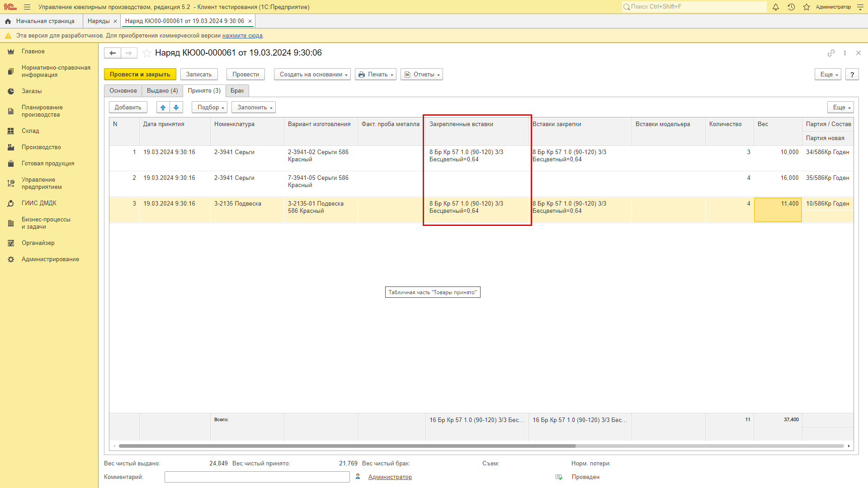The height and width of the screenshot is (488, 868).
Task: Click the Номенклатура column header
Action: click(x=247, y=131)
